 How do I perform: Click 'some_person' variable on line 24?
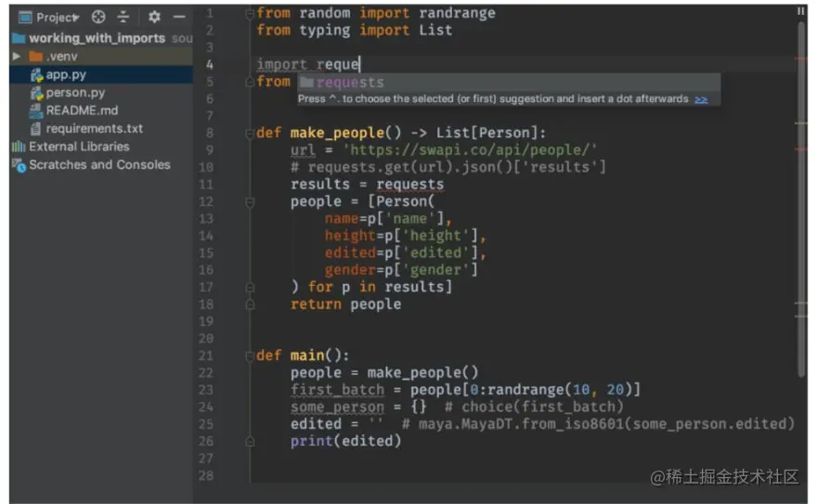[x=337, y=407]
